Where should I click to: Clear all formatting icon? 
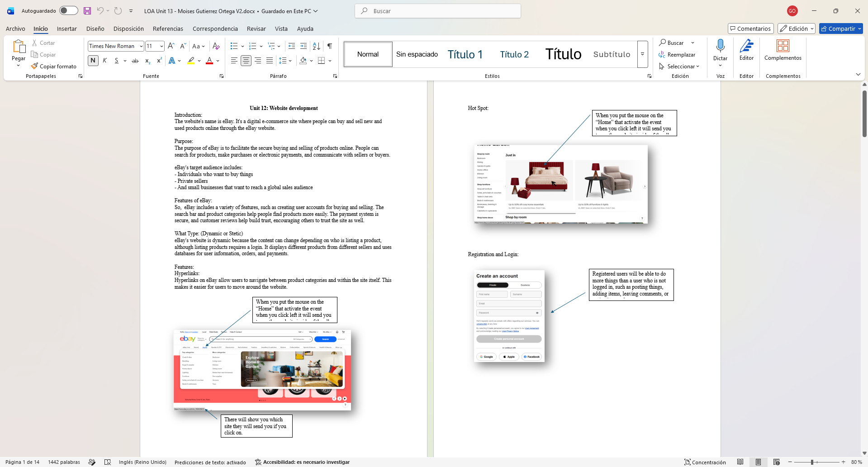216,46
